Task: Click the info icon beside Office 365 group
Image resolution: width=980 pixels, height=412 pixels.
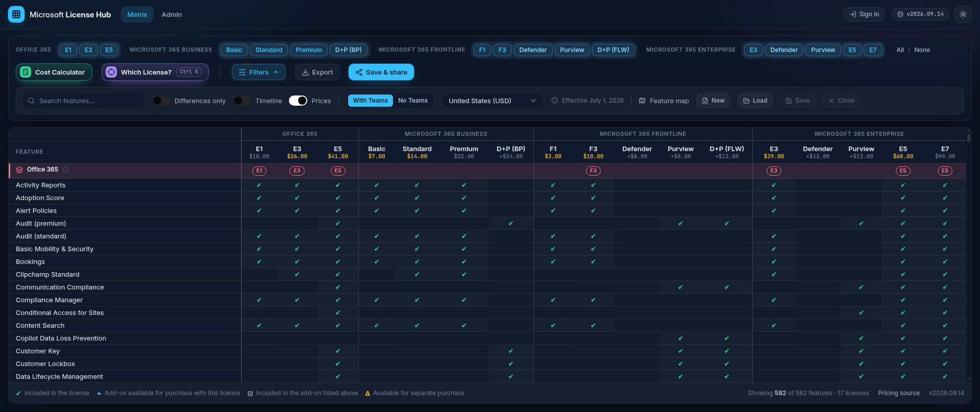Action: [65, 170]
